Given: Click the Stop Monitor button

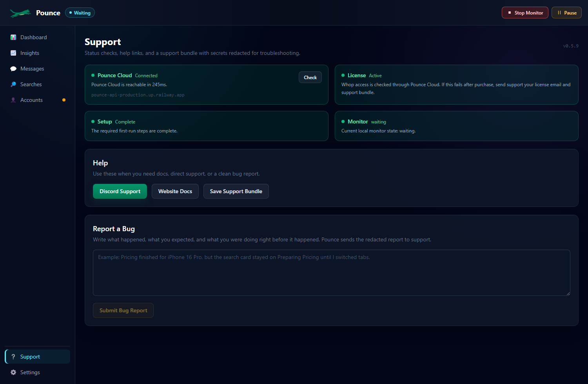Looking at the screenshot, I should coord(525,13).
